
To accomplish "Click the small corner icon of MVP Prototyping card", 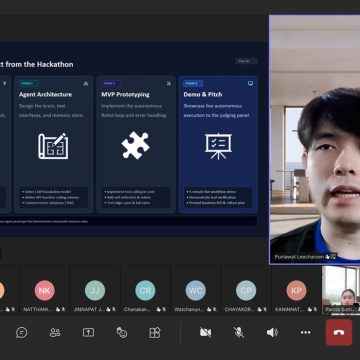I will coord(168,83).
